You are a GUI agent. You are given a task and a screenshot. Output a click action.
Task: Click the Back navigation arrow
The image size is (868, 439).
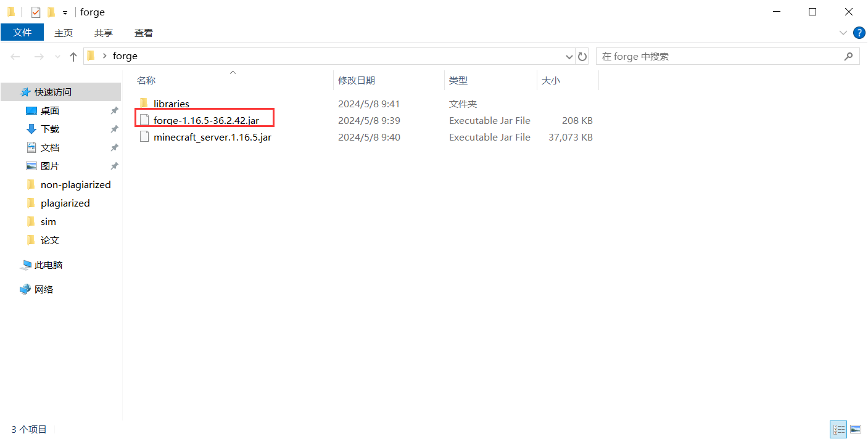15,56
